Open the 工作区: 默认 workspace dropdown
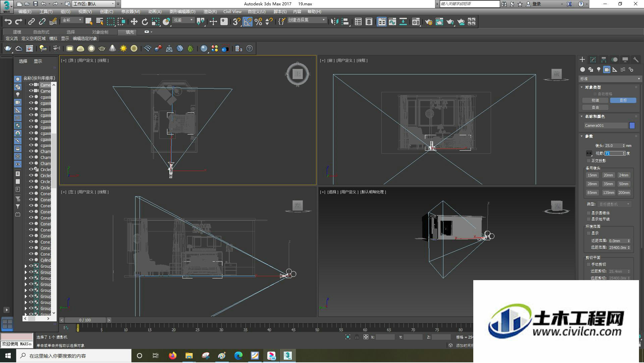Screen dimensions: 644x363 94,4
